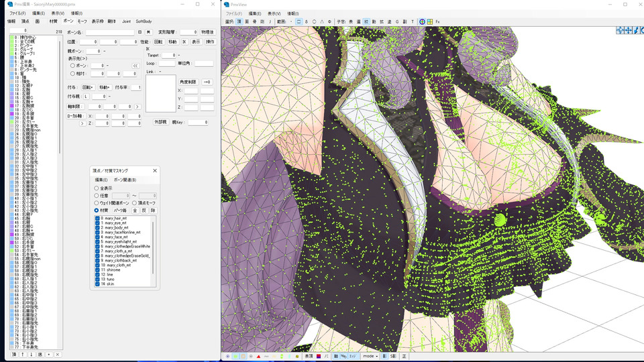Click the red triangle icon in bottom toolbar
644x362 pixels.
259,356
